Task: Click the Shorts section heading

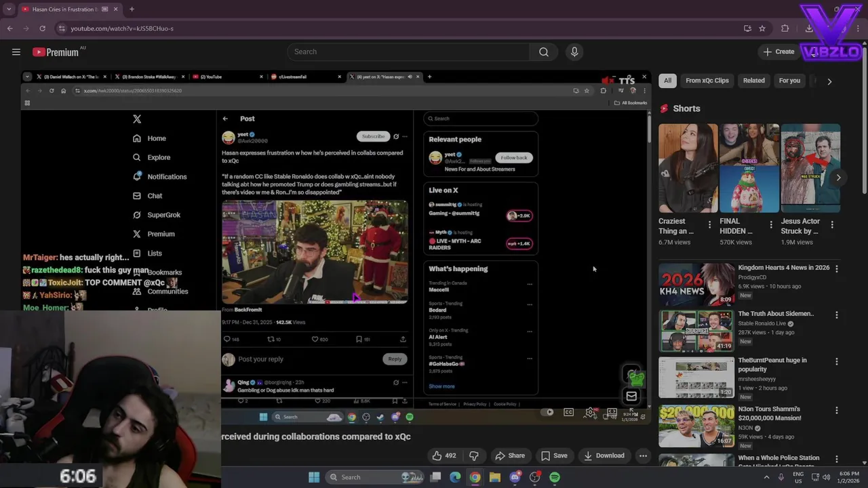Action: coord(686,108)
